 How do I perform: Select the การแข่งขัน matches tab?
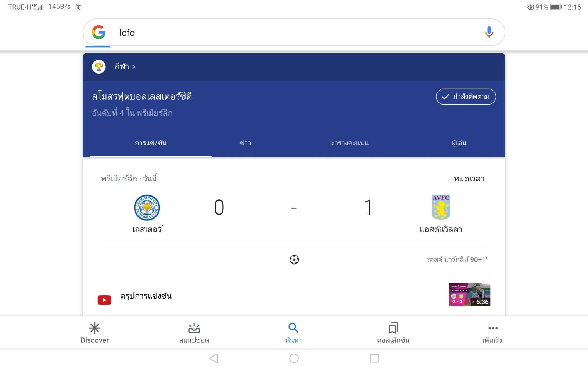coord(151,143)
